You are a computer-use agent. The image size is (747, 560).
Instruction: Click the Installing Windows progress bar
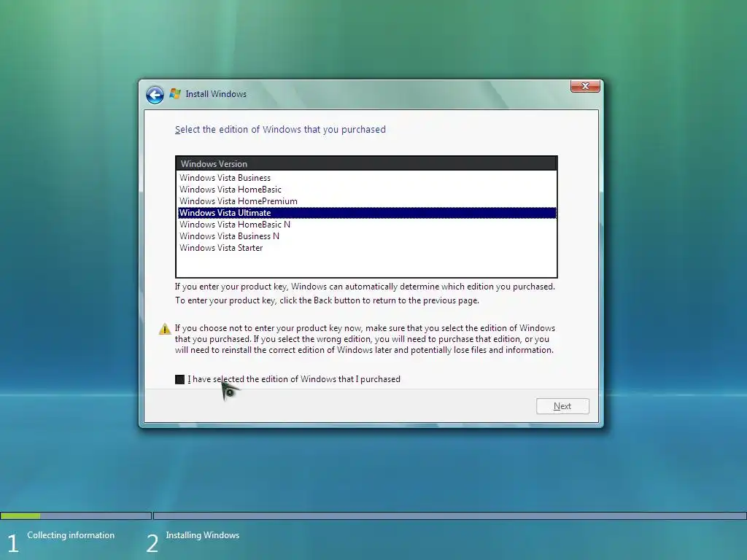click(449, 516)
